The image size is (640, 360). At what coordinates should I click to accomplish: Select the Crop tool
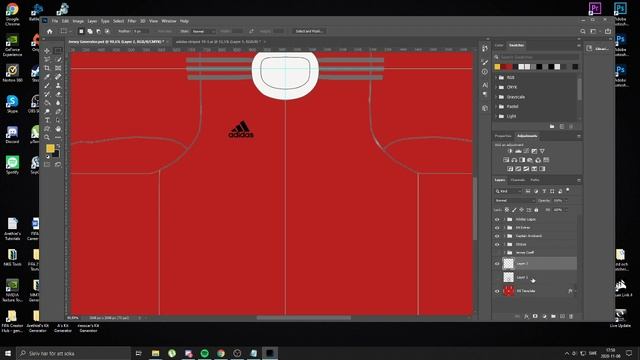point(47,68)
